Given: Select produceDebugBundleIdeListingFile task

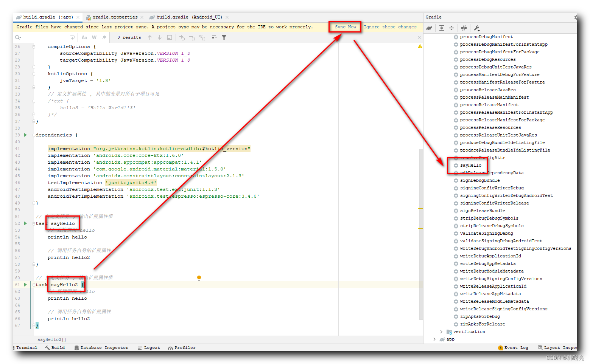Looking at the screenshot, I should coord(503,143).
